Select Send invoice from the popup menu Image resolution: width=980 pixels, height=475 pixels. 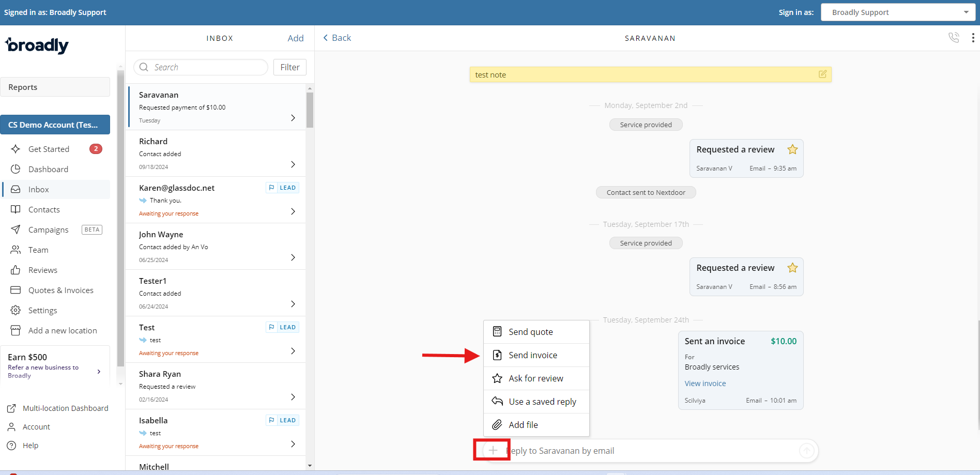coord(537,355)
